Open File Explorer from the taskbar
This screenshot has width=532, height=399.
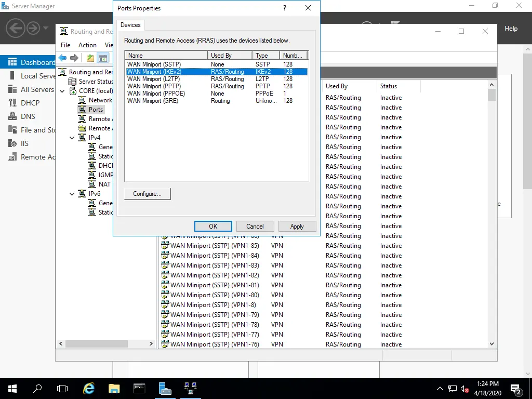point(114,388)
